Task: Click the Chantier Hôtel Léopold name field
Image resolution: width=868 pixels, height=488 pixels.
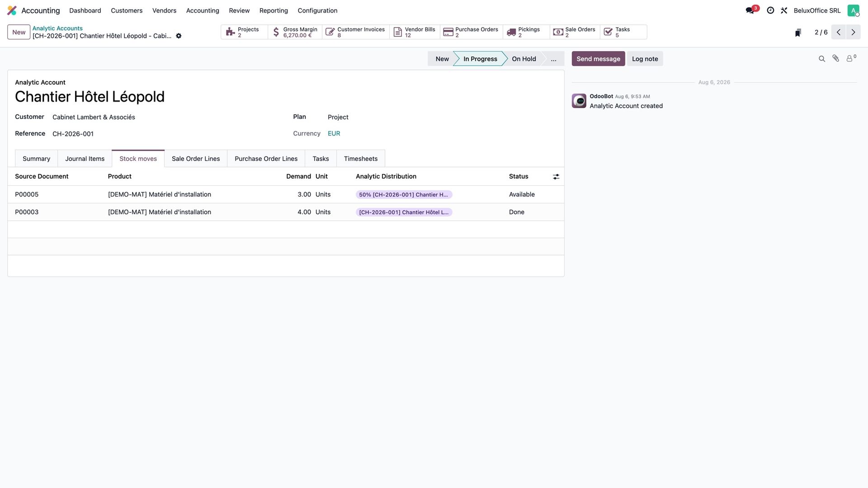Action: [x=90, y=97]
